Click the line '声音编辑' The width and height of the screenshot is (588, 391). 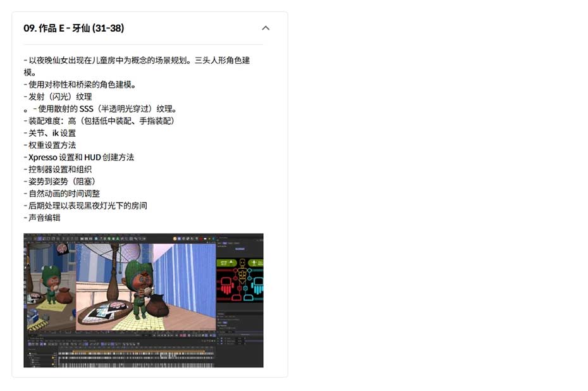pos(44,218)
